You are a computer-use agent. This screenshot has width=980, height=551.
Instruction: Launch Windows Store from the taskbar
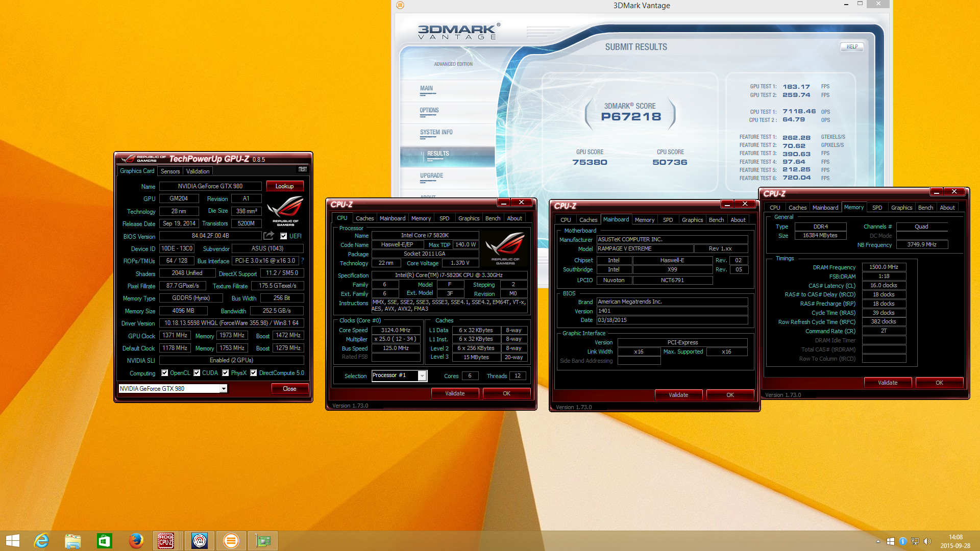[105, 541]
